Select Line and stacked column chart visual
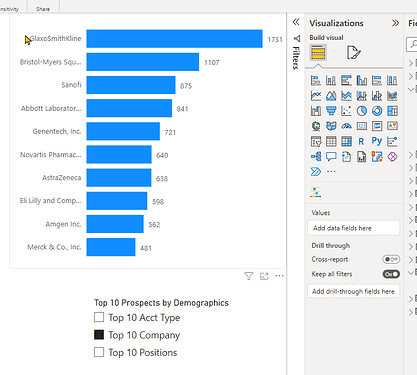The height and width of the screenshot is (375, 417). tap(362, 96)
